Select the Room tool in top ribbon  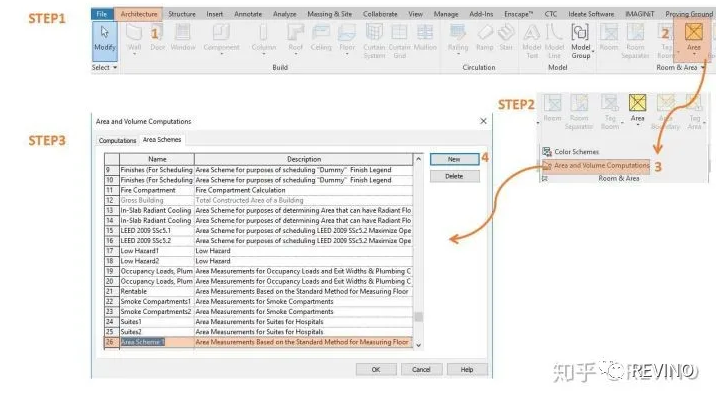pos(609,37)
